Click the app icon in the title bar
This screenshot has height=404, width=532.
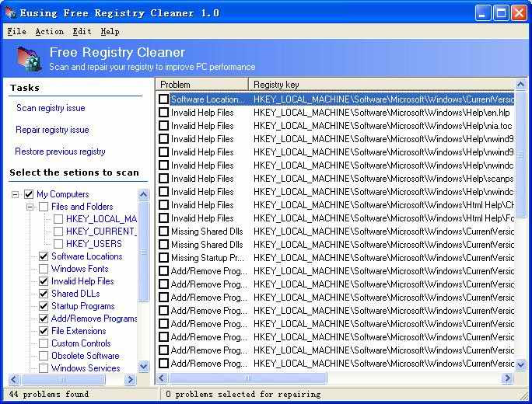tap(10, 12)
